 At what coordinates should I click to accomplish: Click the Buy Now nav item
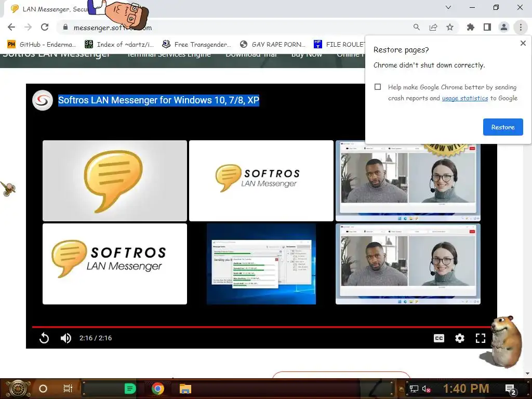coord(307,55)
